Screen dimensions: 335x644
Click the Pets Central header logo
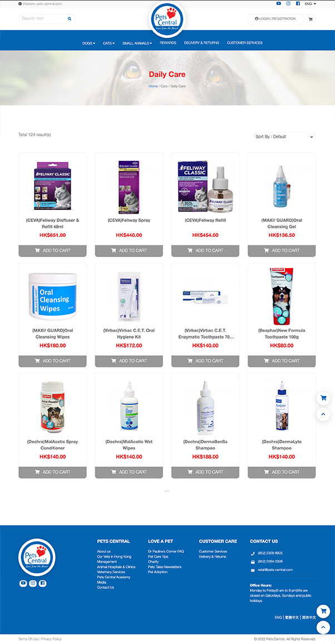pyautogui.click(x=167, y=19)
